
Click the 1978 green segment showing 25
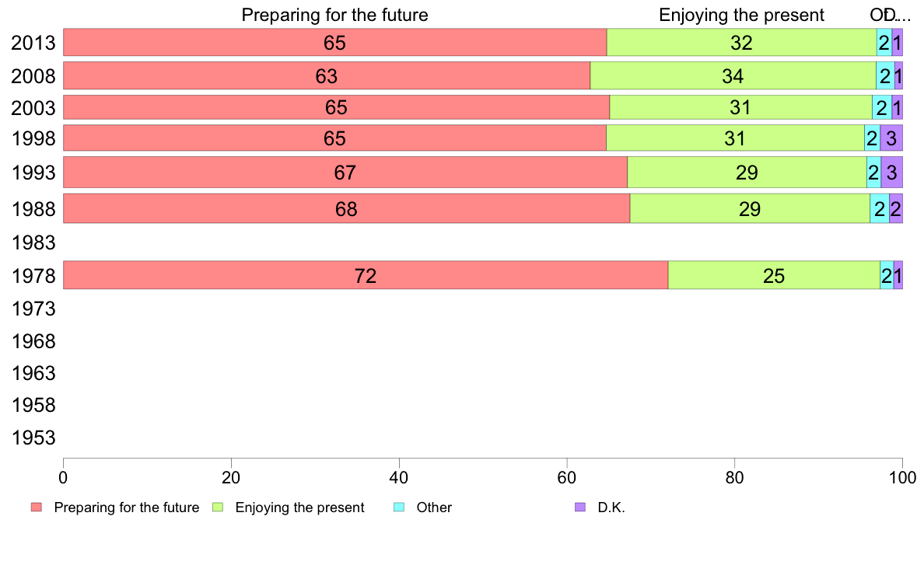coord(774,275)
